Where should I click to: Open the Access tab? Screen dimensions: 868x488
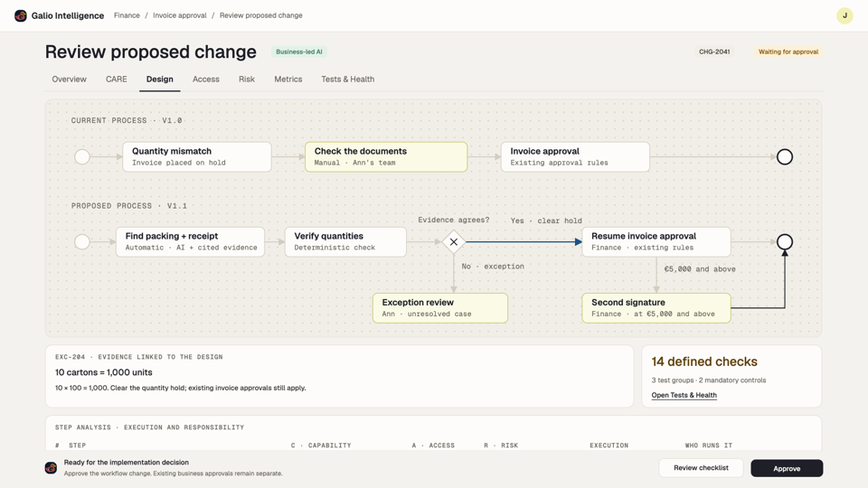pyautogui.click(x=206, y=80)
